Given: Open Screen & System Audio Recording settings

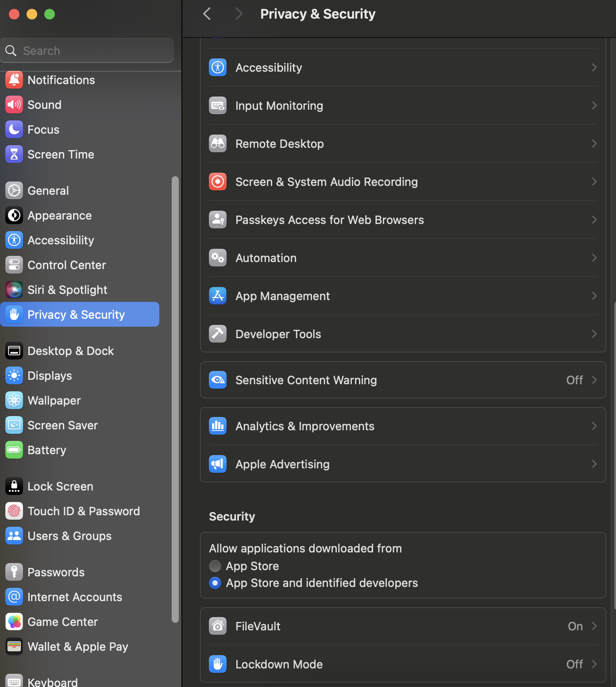Looking at the screenshot, I should (x=217, y=181).
